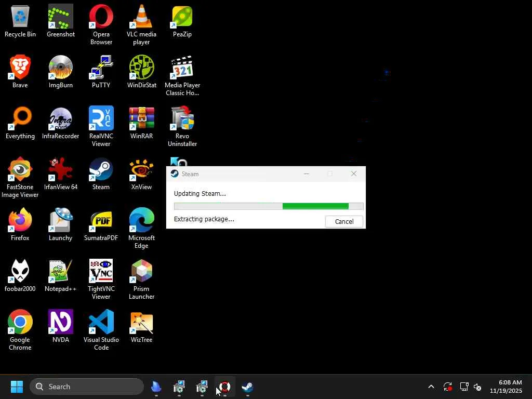
Task: Select the Microsoft Edge shortcut
Action: click(x=141, y=229)
